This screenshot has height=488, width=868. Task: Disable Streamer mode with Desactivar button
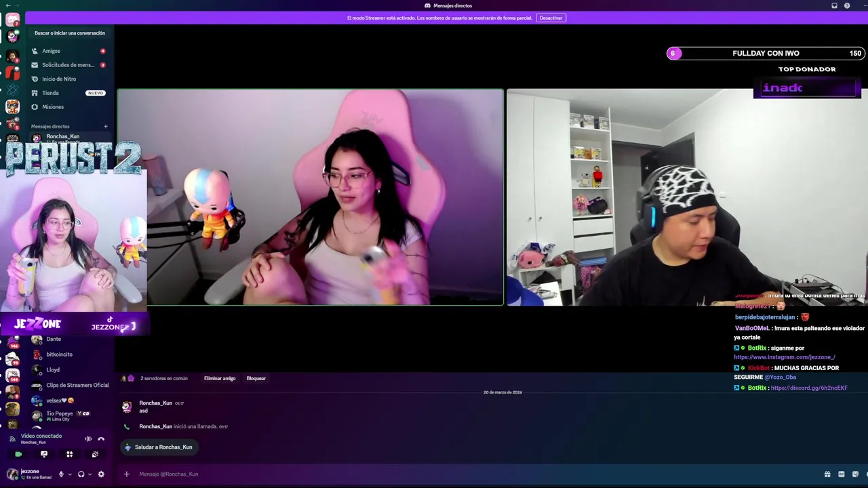551,18
